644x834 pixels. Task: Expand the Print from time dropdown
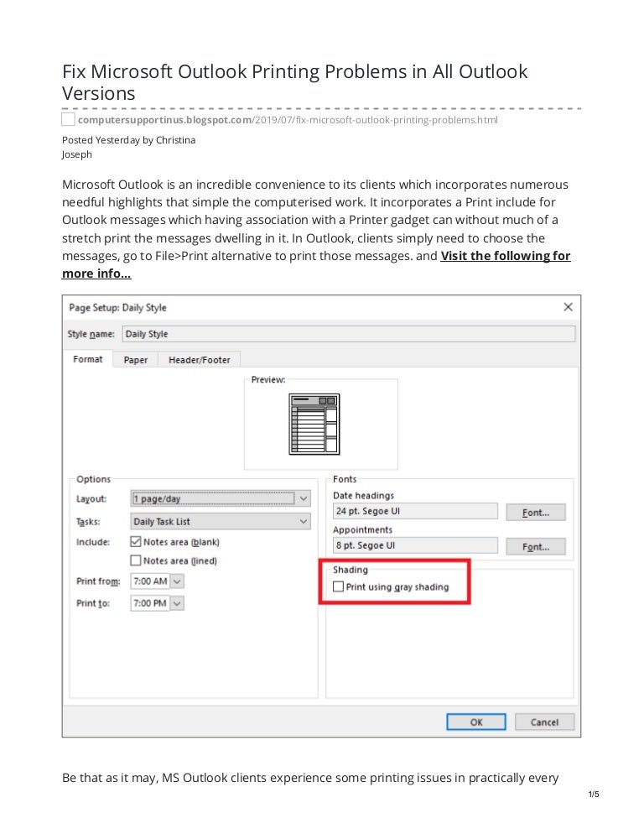pos(177,581)
